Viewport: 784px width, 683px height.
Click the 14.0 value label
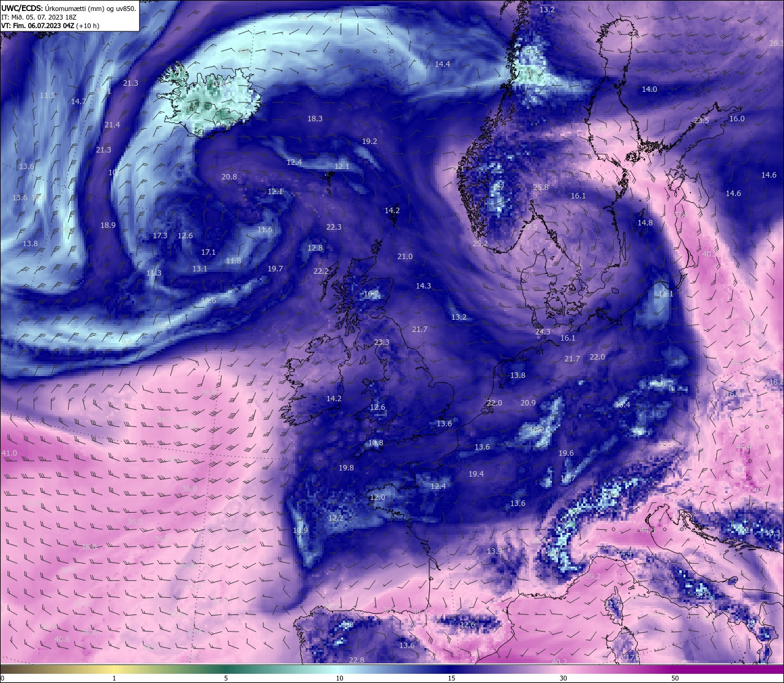649,89
